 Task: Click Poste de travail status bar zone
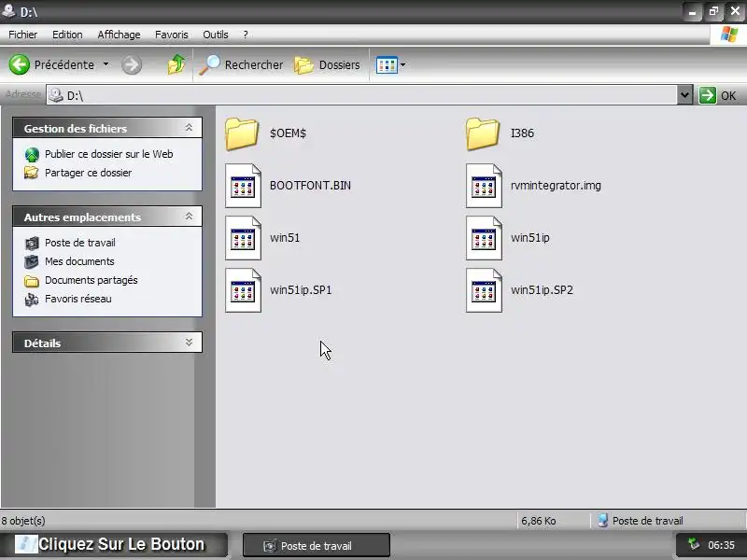click(x=641, y=521)
